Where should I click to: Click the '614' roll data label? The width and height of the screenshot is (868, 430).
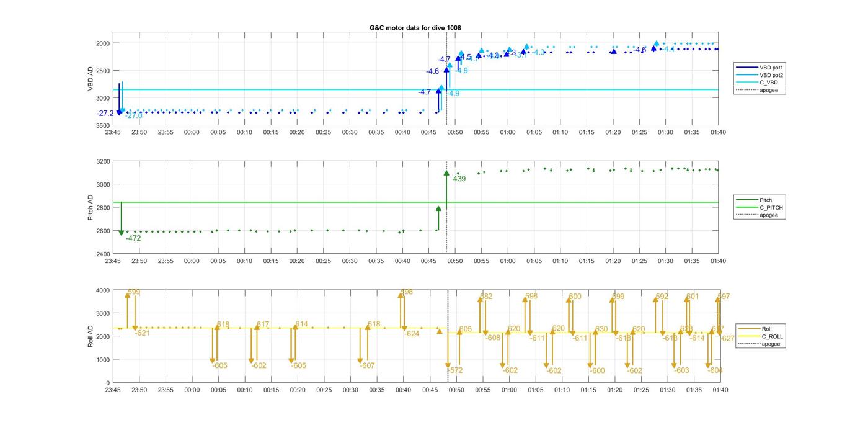coord(301,325)
